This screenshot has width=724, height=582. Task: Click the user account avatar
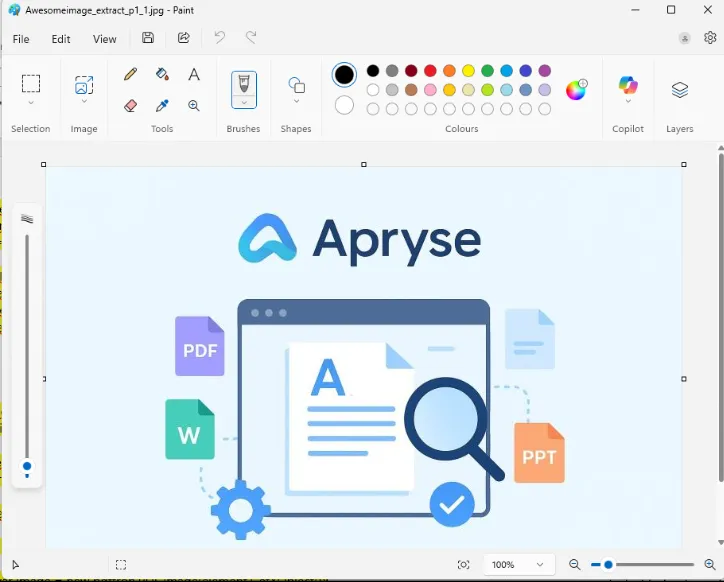point(685,38)
